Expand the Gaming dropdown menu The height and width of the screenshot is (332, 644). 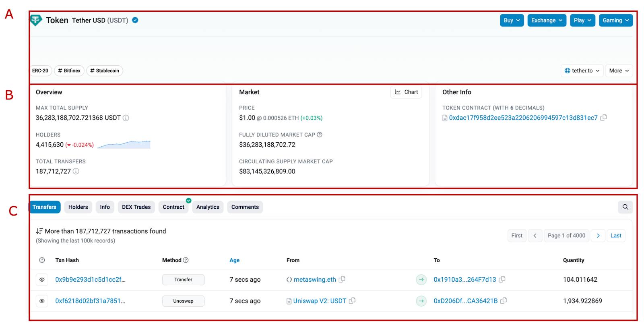point(616,20)
